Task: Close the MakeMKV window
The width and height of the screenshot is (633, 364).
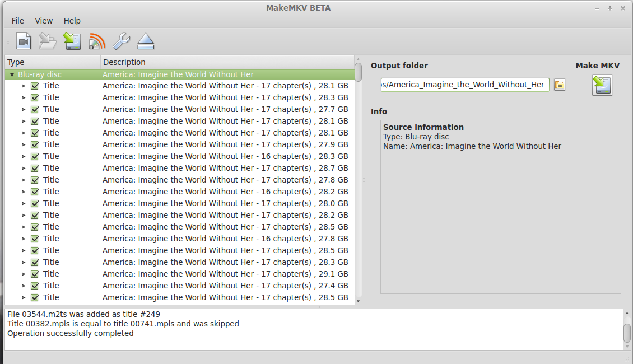Action: [x=623, y=8]
